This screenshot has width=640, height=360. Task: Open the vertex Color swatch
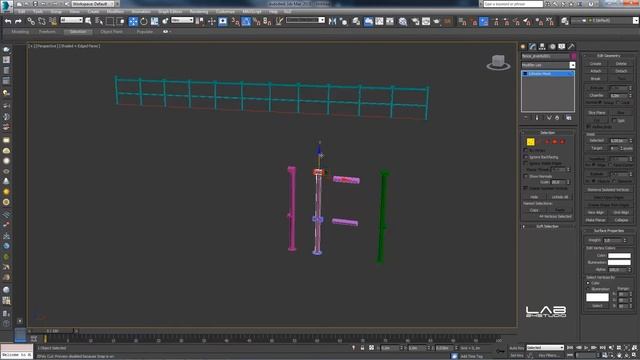click(619, 256)
